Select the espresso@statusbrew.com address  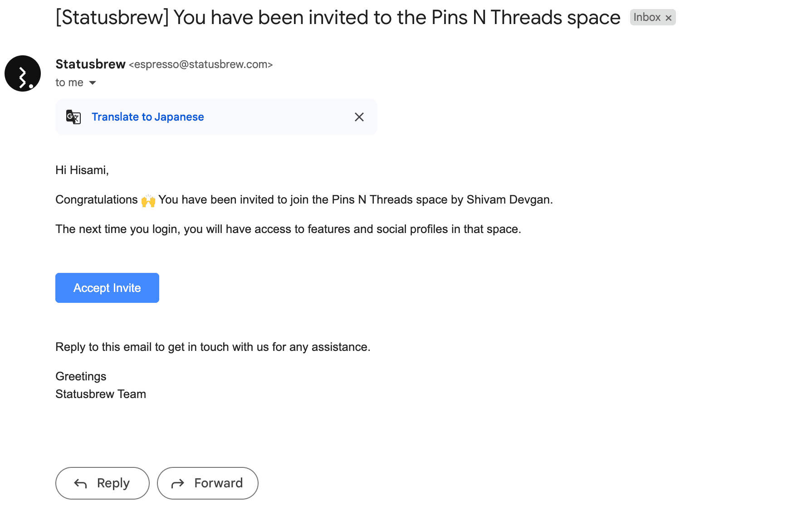click(x=201, y=65)
